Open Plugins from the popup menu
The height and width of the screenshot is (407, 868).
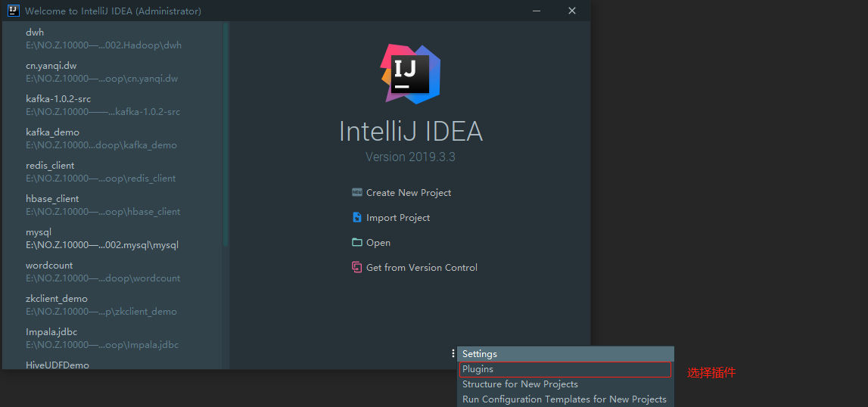[x=565, y=369]
